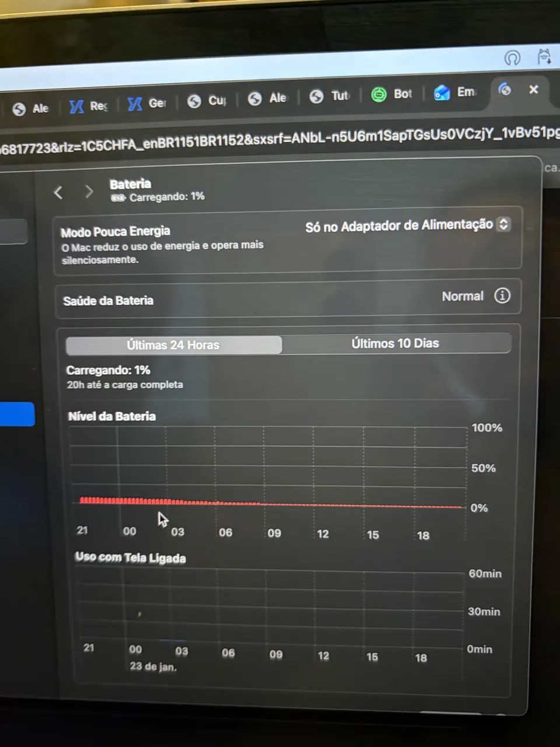Click the forward chevron beside Bateria title

tap(89, 191)
